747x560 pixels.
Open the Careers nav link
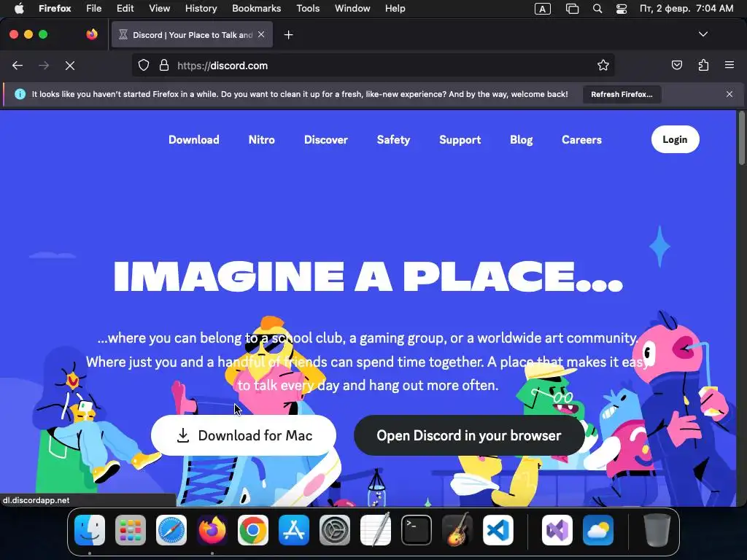[581, 139]
